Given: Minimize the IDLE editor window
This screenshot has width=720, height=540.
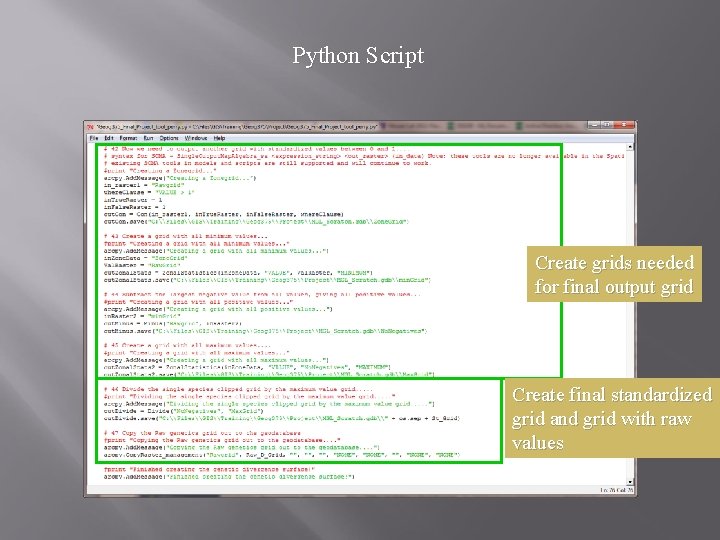Looking at the screenshot, I should (594, 124).
